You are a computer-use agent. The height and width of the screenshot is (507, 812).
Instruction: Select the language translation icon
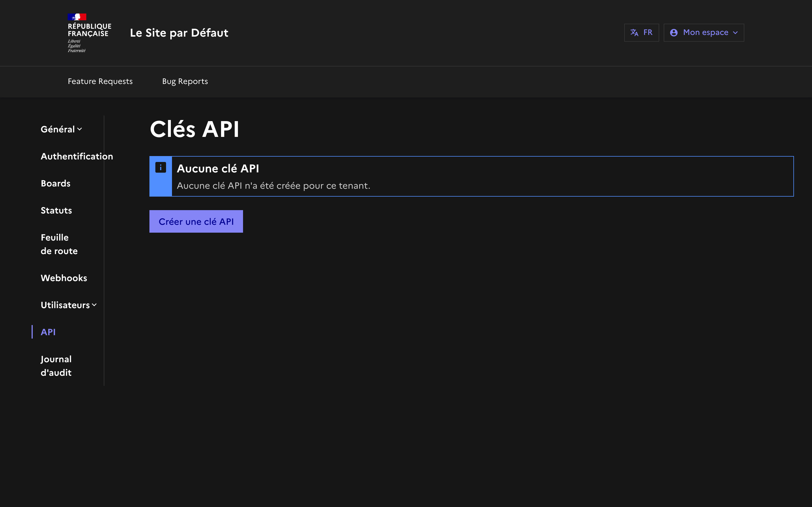634,32
